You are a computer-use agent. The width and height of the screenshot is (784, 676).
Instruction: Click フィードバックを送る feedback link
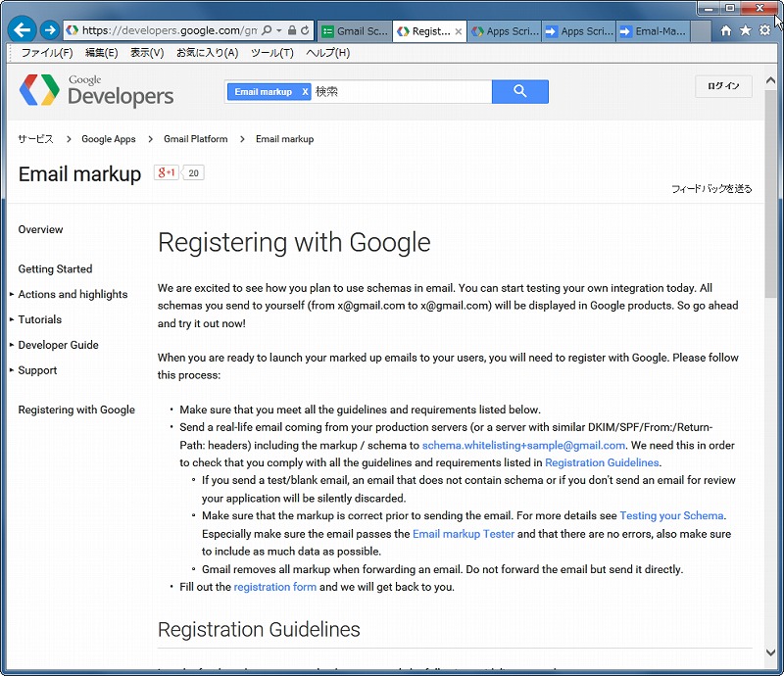click(x=711, y=188)
